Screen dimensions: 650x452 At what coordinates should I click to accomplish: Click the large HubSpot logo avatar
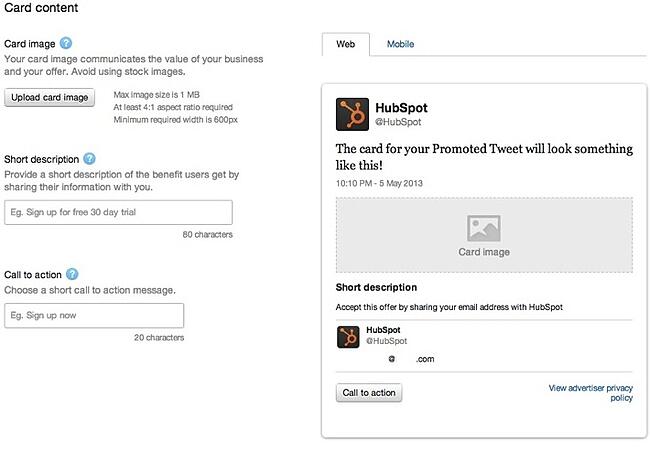(x=351, y=114)
